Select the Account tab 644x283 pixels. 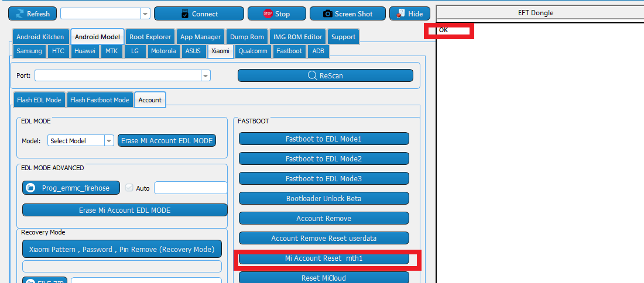tap(150, 99)
